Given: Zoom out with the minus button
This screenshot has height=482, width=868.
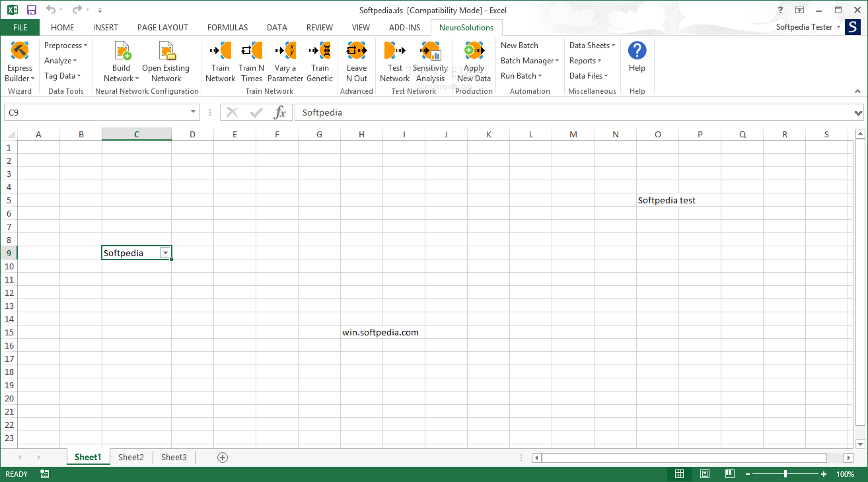Looking at the screenshot, I should tap(747, 474).
